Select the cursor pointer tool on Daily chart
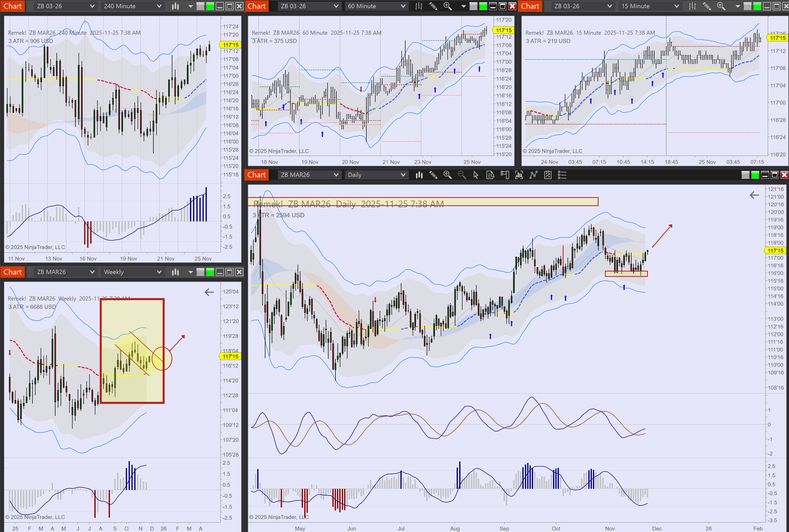This screenshot has height=532, width=789. (476, 175)
